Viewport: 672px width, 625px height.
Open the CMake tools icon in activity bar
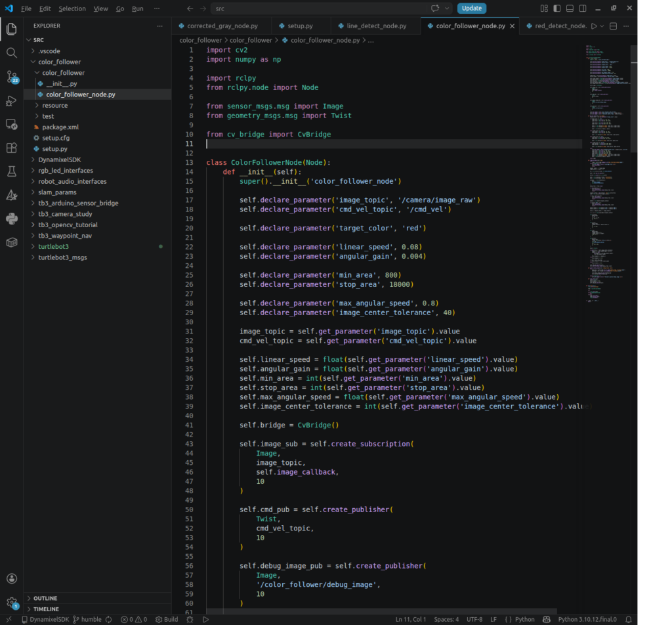[x=12, y=195]
